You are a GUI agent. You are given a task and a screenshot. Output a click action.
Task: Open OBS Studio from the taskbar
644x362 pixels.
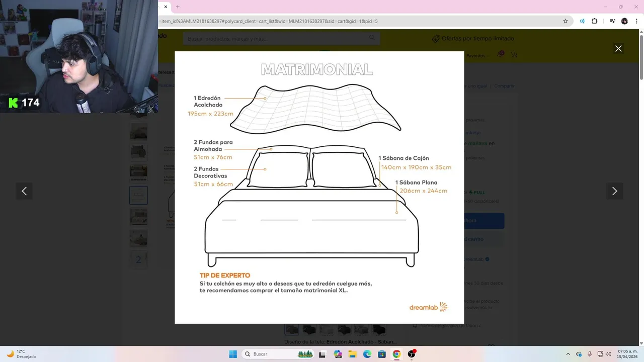[x=412, y=354]
